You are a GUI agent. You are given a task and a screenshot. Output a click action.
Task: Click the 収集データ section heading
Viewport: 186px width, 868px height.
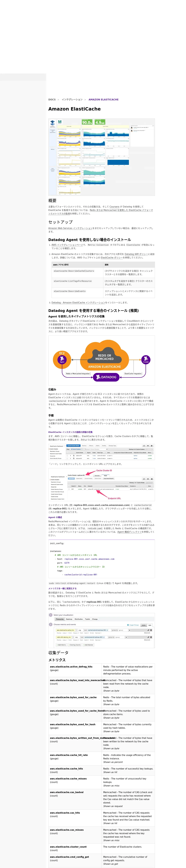(59, 653)
